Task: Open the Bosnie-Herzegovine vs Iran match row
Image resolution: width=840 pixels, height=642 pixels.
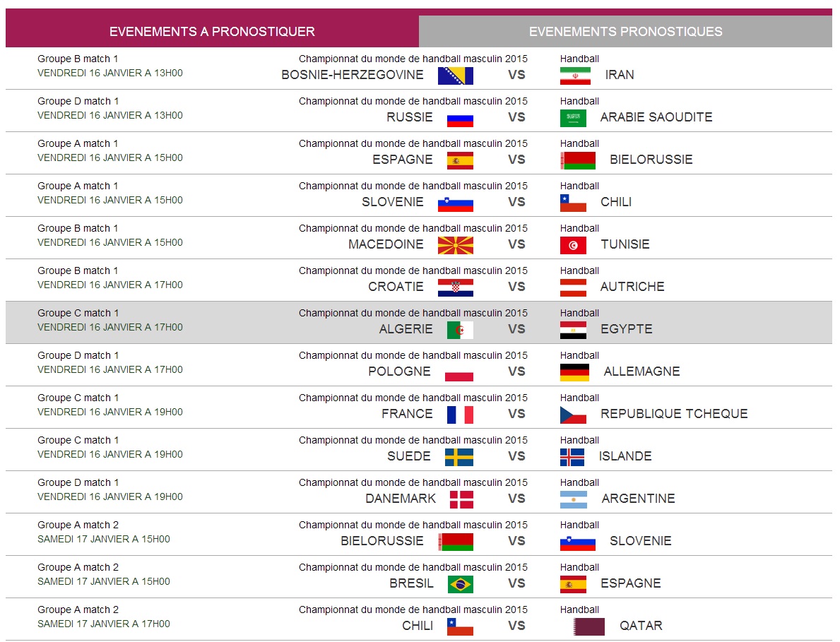Action: [x=420, y=68]
